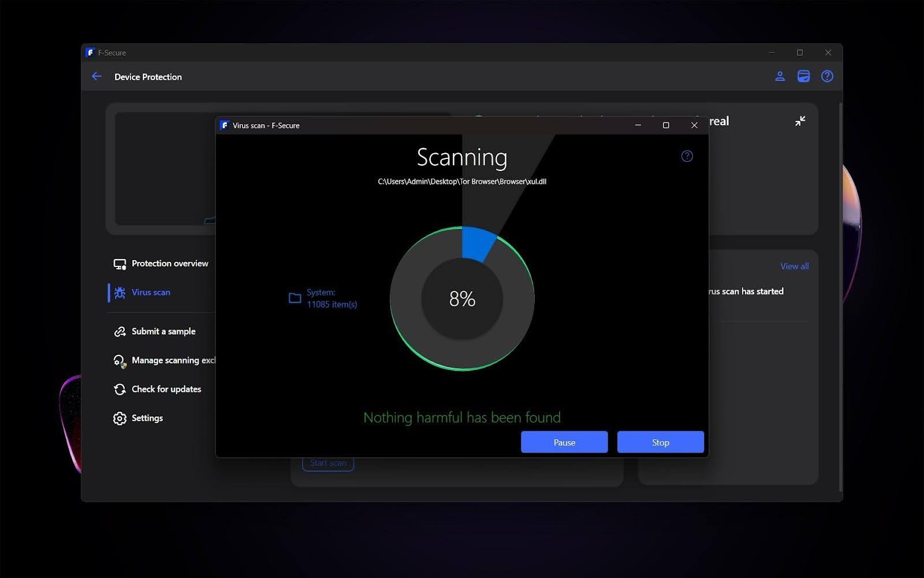Viewport: 924px width, 578px height.
Task: Click the 8% scan progress ring
Action: tap(462, 298)
